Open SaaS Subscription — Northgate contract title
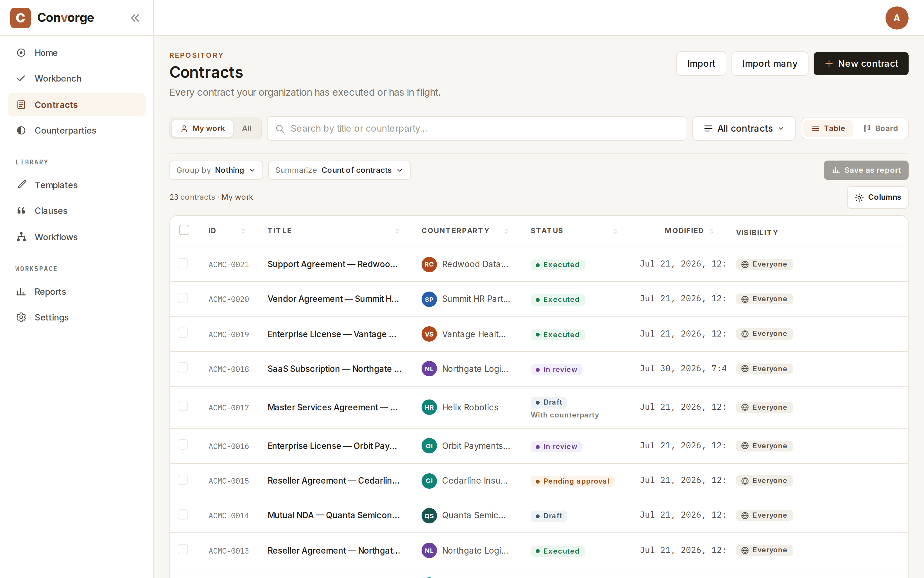 (x=334, y=369)
